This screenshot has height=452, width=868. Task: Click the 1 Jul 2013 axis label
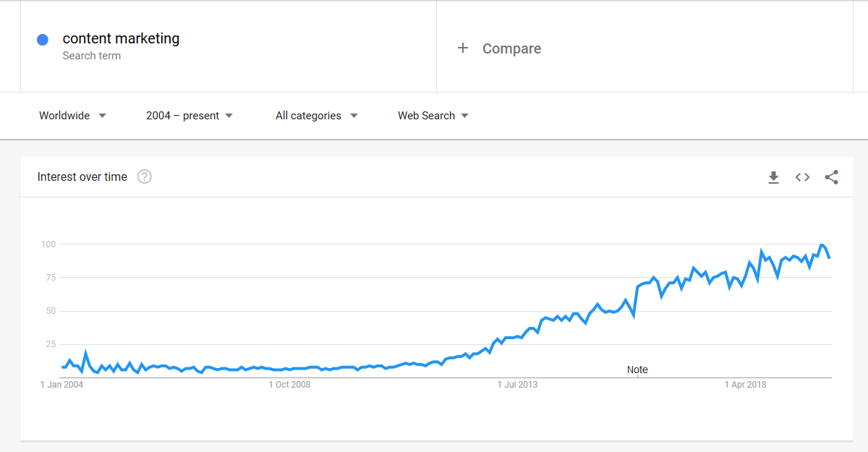click(517, 385)
